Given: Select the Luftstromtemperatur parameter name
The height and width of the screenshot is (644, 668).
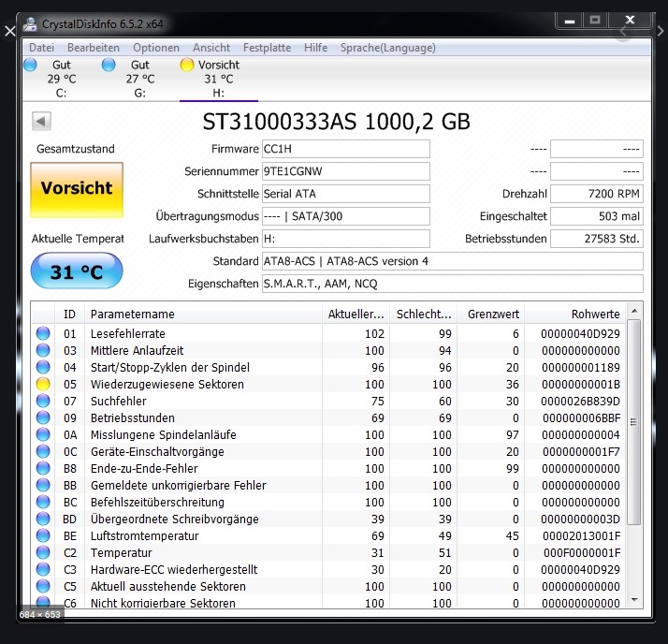Looking at the screenshot, I should click(x=144, y=535).
